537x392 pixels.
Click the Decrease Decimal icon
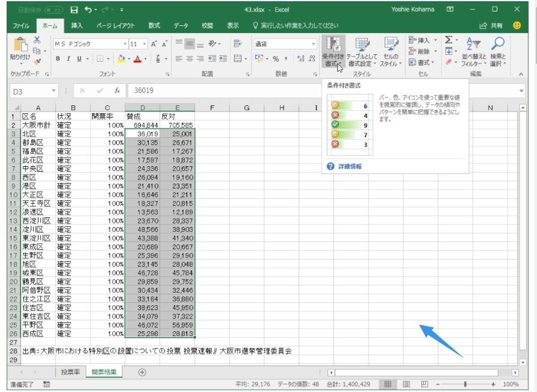[x=312, y=58]
